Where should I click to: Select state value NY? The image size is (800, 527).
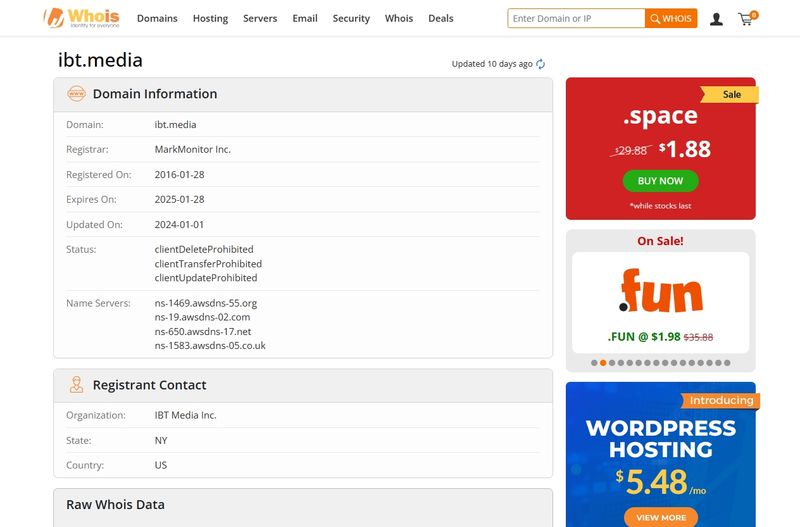pos(161,440)
